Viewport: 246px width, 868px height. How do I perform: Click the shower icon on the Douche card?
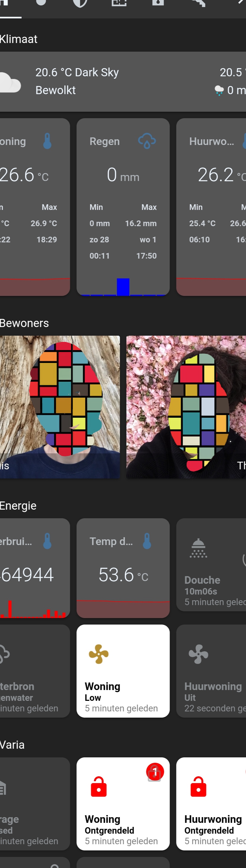click(x=198, y=548)
